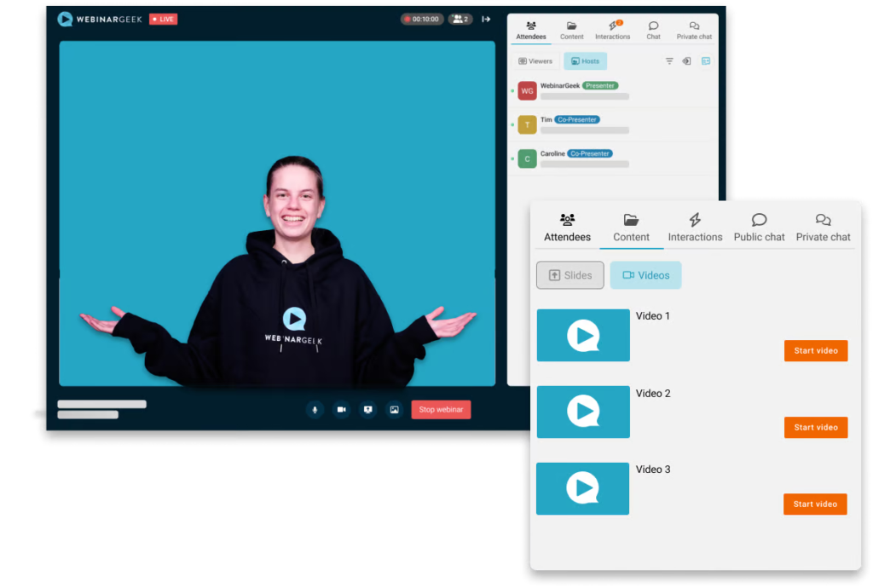The height and width of the screenshot is (588, 873).
Task: Switch to Videos content view
Action: 646,275
